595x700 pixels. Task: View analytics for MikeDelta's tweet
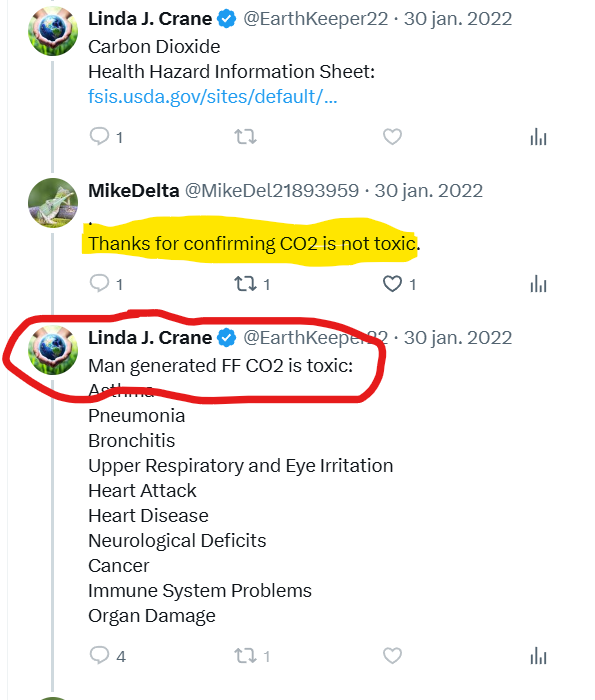538,284
